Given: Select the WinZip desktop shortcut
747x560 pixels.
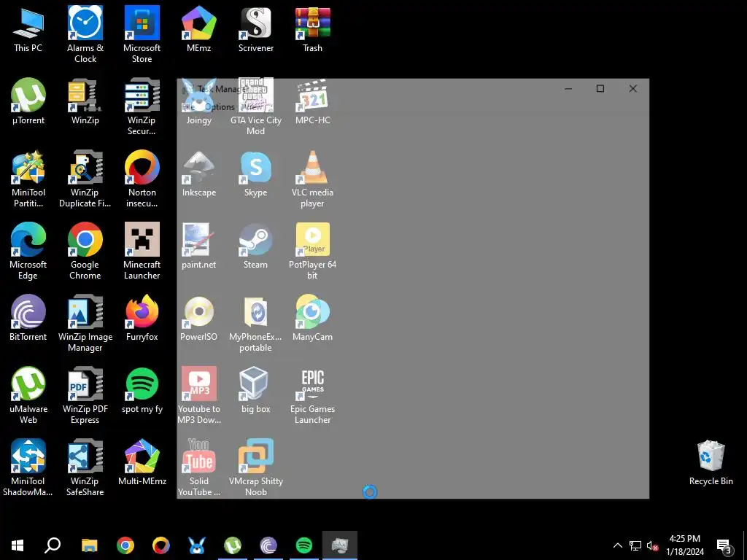Looking at the screenshot, I should click(85, 101).
